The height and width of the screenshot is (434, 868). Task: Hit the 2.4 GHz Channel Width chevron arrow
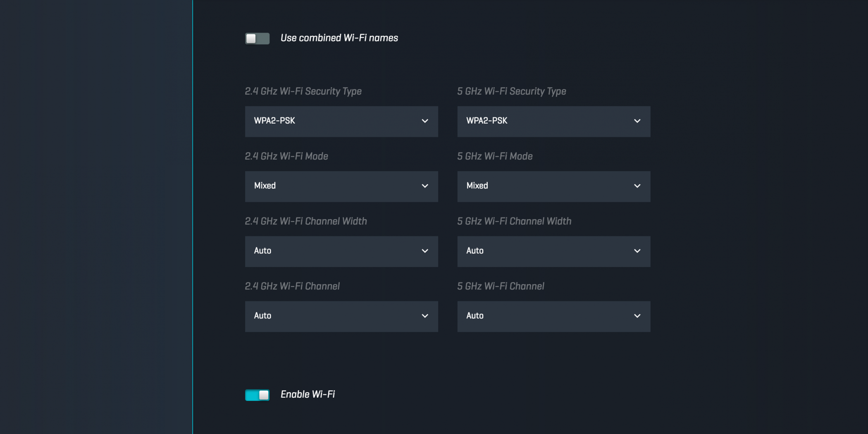click(x=424, y=251)
